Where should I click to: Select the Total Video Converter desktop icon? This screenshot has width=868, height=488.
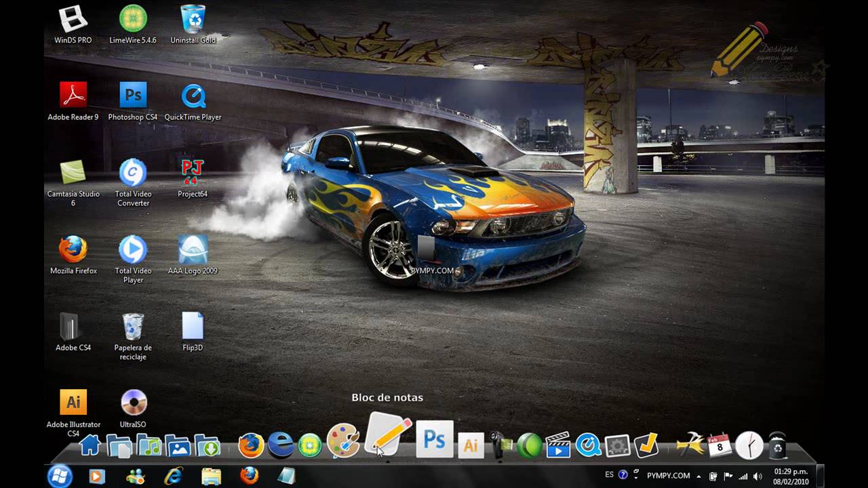point(133,182)
